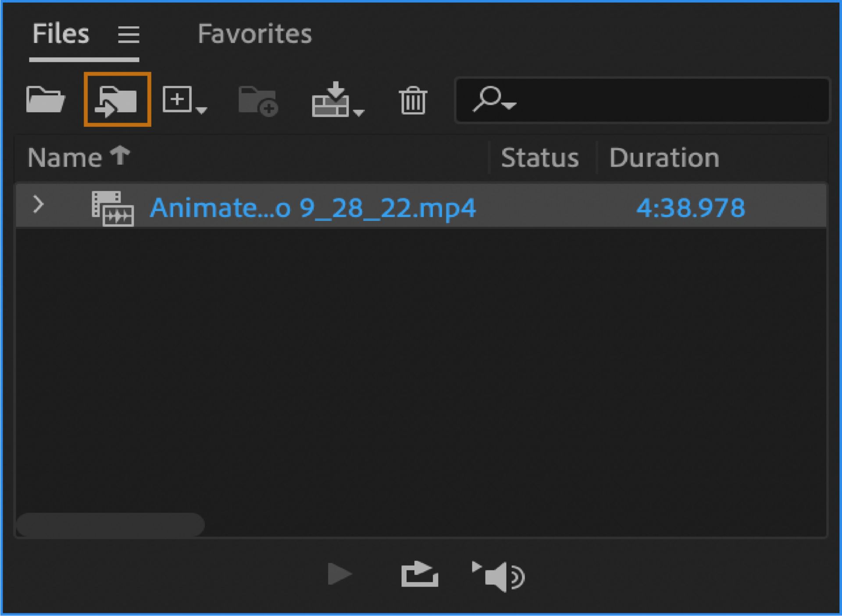Click the trash icon to close selected files
842x616 pixels.
click(413, 100)
